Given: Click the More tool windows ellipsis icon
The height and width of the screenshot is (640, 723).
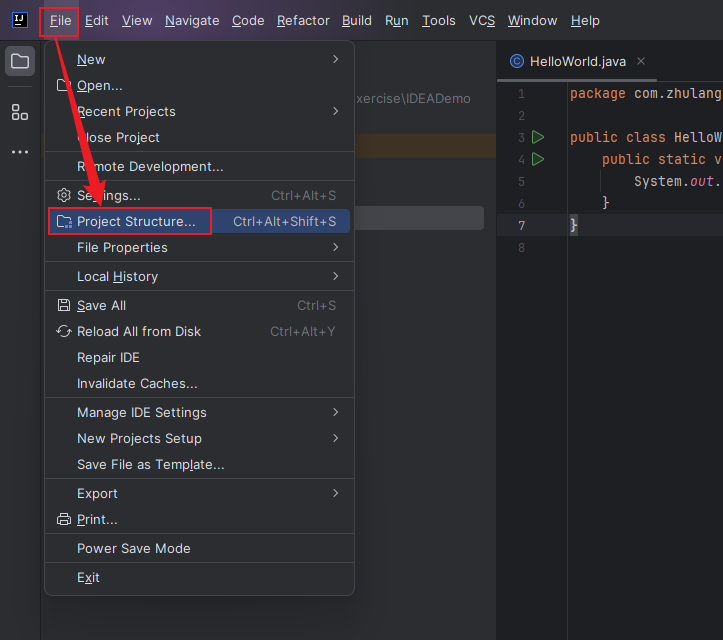Looking at the screenshot, I should pyautogui.click(x=20, y=152).
